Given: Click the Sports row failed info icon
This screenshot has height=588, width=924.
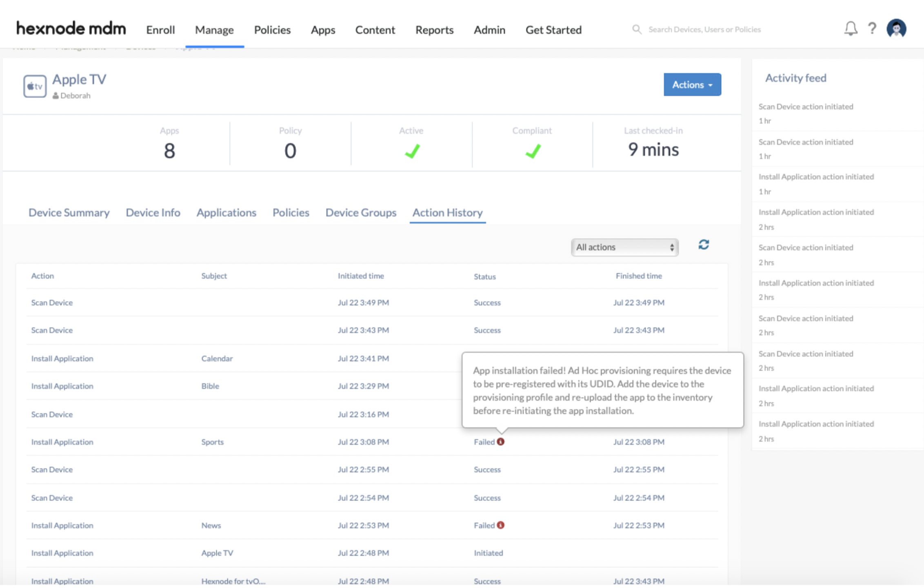Looking at the screenshot, I should (x=501, y=441).
